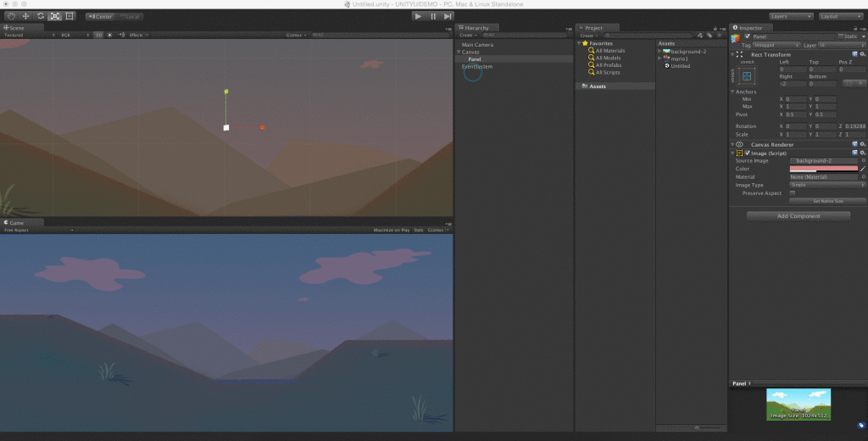Expand the mario1 asset

(x=659, y=59)
